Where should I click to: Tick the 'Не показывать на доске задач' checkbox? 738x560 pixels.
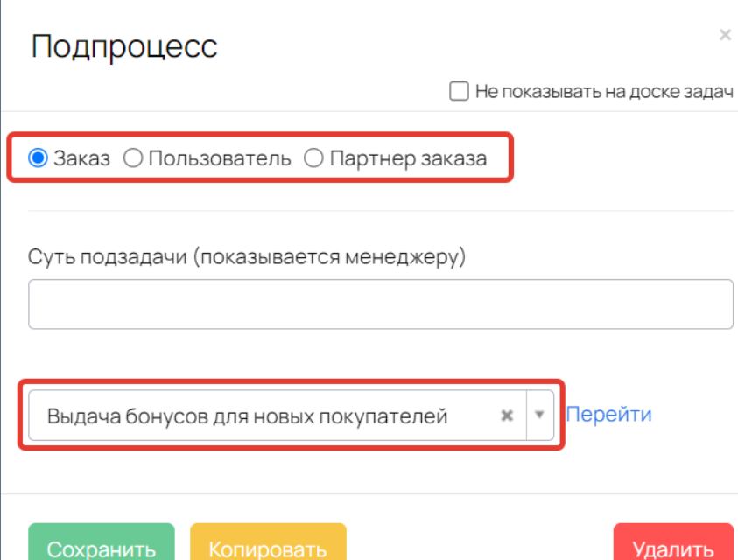coord(459,91)
